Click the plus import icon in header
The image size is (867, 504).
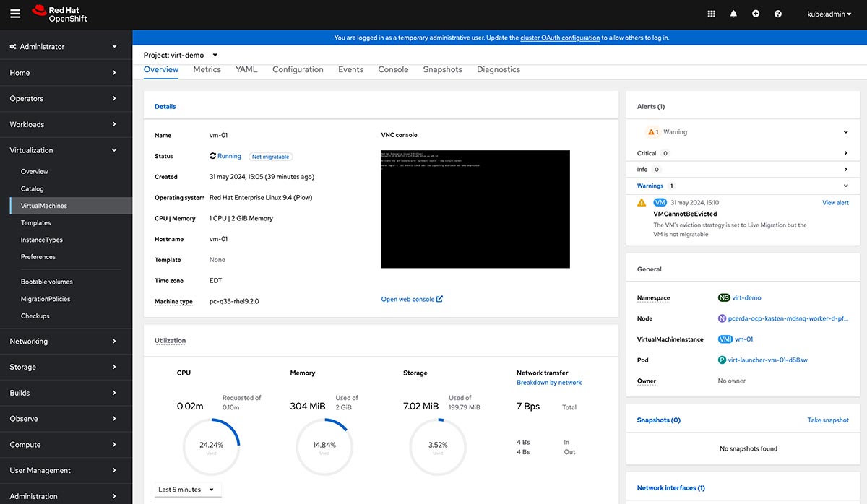click(756, 14)
